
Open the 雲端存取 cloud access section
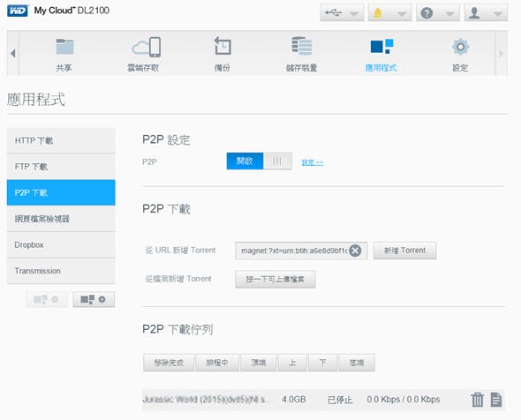pyautogui.click(x=143, y=54)
